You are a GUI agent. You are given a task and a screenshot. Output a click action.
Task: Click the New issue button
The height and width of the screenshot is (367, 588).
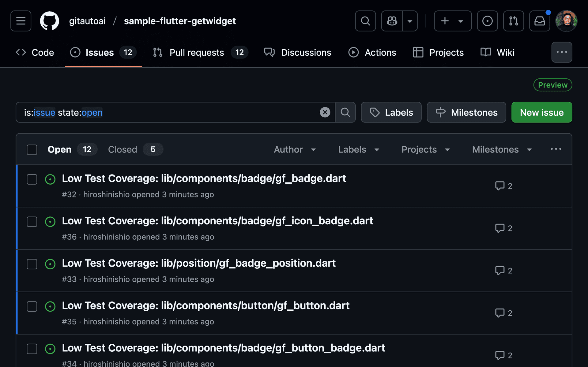tap(541, 112)
